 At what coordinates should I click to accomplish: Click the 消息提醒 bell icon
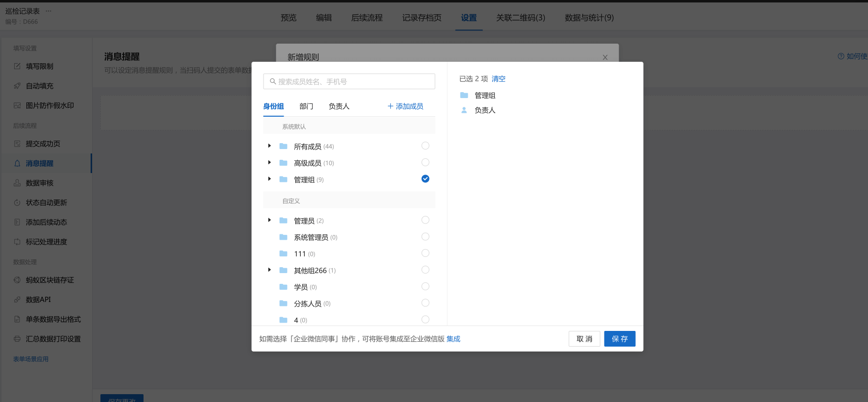pos(17,163)
